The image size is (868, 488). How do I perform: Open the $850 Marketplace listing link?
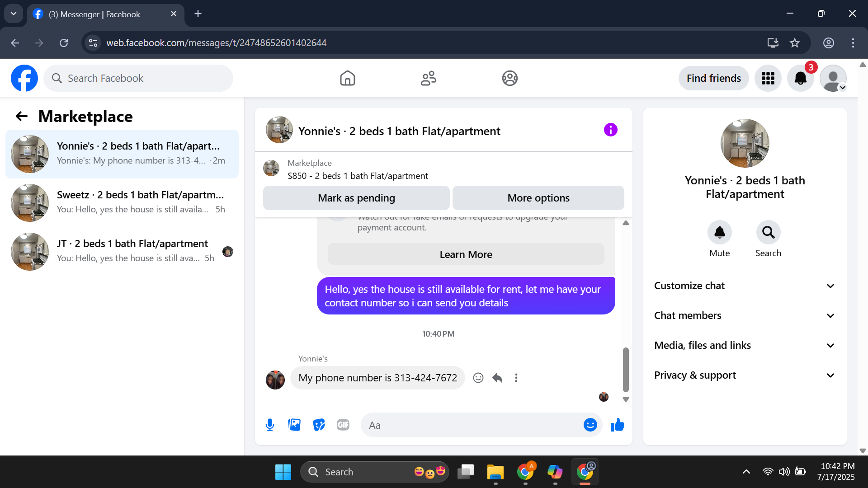pyautogui.click(x=358, y=176)
